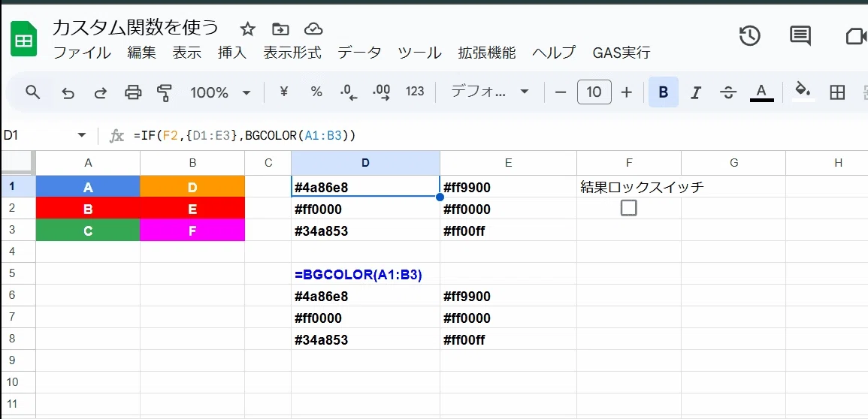
Task: Activate the paint format roller
Action: tap(165, 92)
